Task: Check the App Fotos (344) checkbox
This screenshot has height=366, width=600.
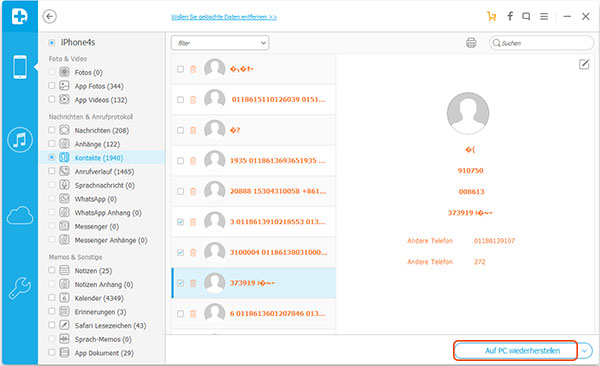Action: click(x=52, y=85)
